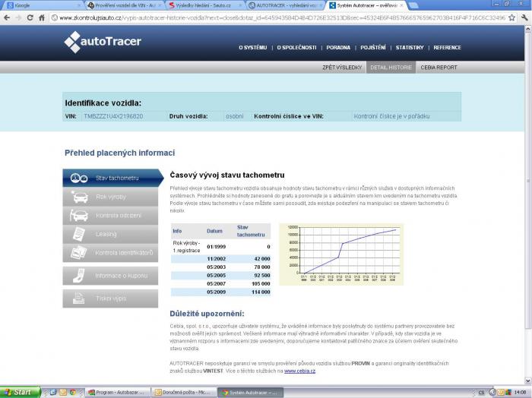The image size is (532, 398).
Task: Click the Leasing document icon
Action: tap(79, 234)
